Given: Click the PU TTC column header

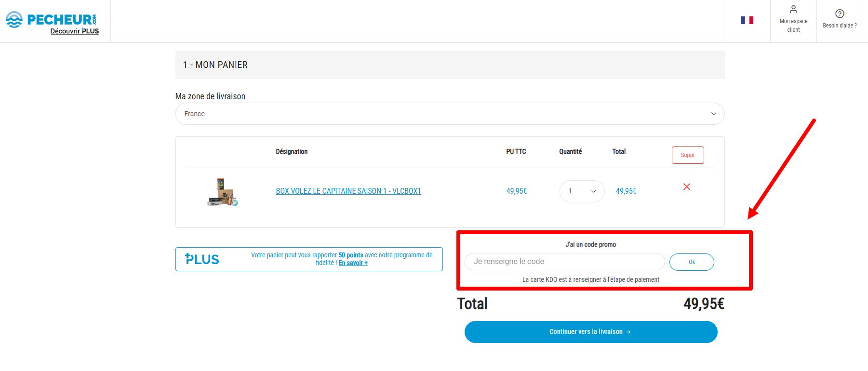Looking at the screenshot, I should click(x=516, y=152).
